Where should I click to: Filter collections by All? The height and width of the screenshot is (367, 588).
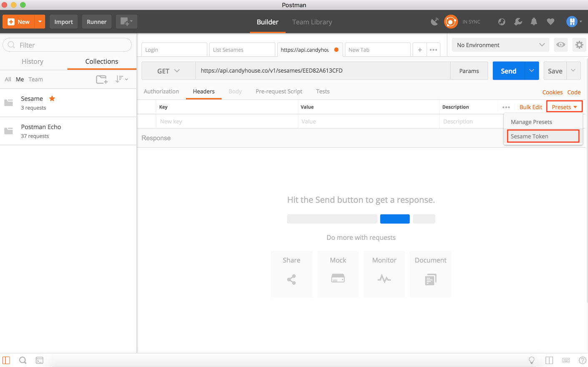[x=8, y=79]
